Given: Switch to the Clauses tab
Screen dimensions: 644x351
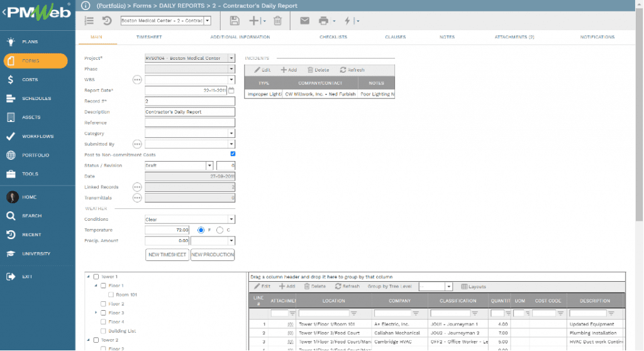Looking at the screenshot, I should click(x=396, y=37).
